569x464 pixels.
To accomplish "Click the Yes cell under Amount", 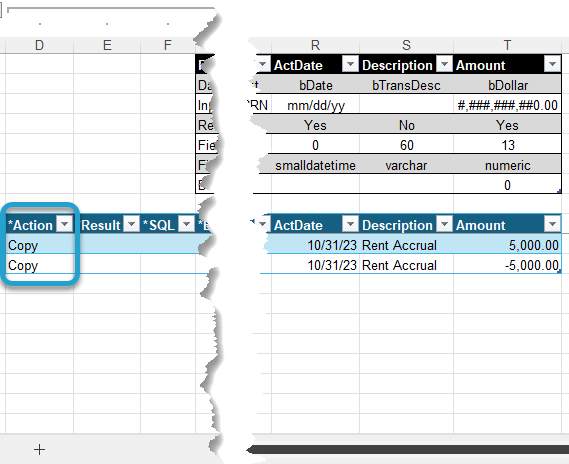I will point(507,125).
